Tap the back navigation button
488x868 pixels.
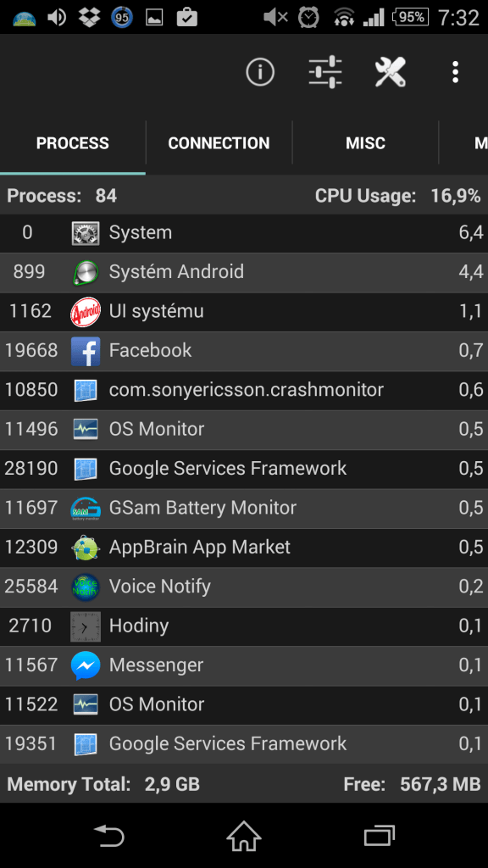click(x=109, y=836)
